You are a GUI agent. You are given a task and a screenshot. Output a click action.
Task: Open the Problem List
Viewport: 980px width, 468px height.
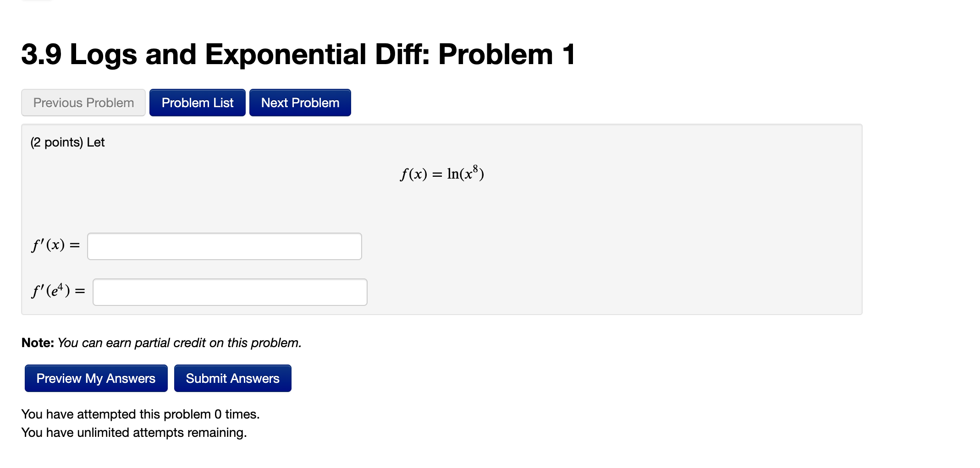197,103
